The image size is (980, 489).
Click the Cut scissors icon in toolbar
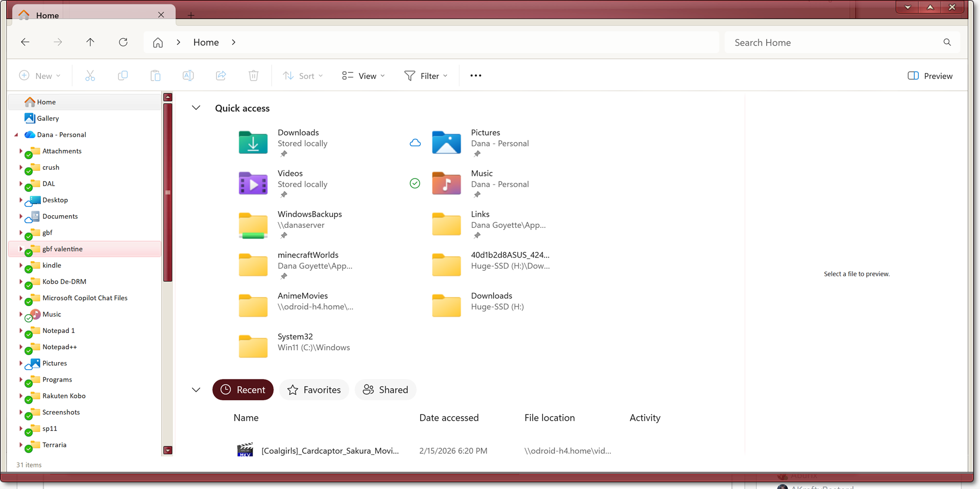tap(90, 76)
